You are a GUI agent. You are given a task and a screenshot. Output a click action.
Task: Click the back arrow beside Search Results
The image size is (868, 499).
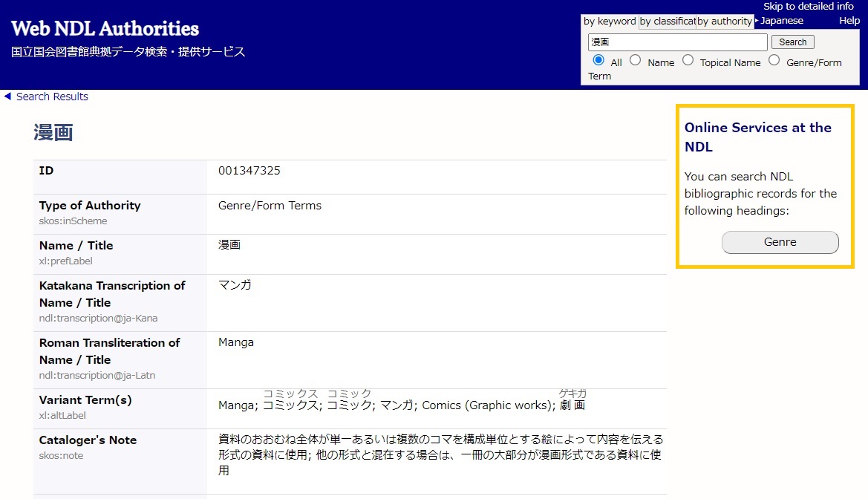click(x=7, y=97)
